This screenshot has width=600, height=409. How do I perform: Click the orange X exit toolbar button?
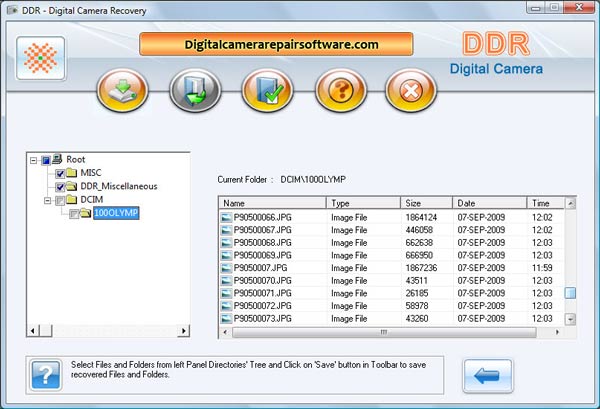[411, 91]
